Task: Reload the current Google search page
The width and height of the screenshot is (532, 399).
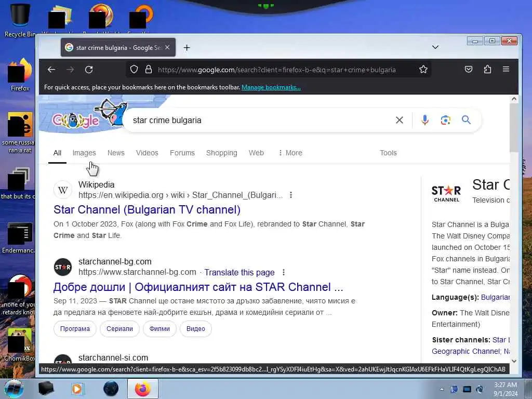Action: click(x=89, y=70)
